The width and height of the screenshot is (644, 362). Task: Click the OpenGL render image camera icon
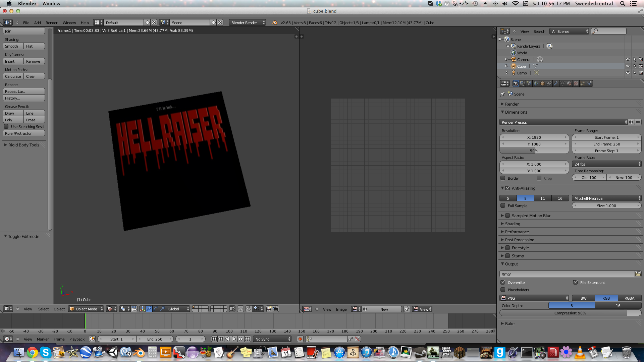pos(269,309)
